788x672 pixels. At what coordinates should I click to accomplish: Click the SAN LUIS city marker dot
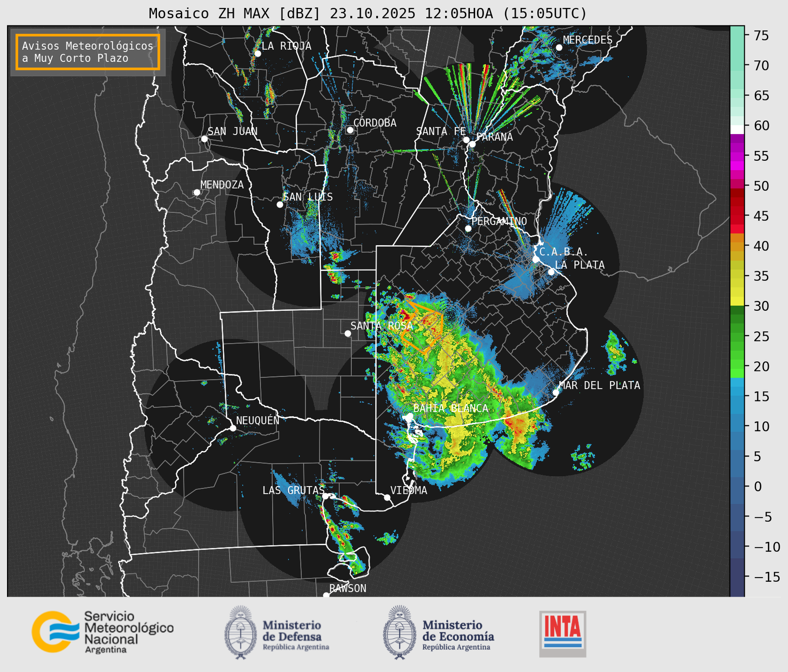point(280,205)
